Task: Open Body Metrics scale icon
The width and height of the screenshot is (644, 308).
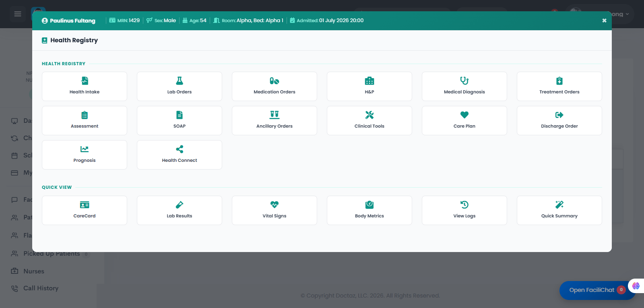Action: coord(369,205)
